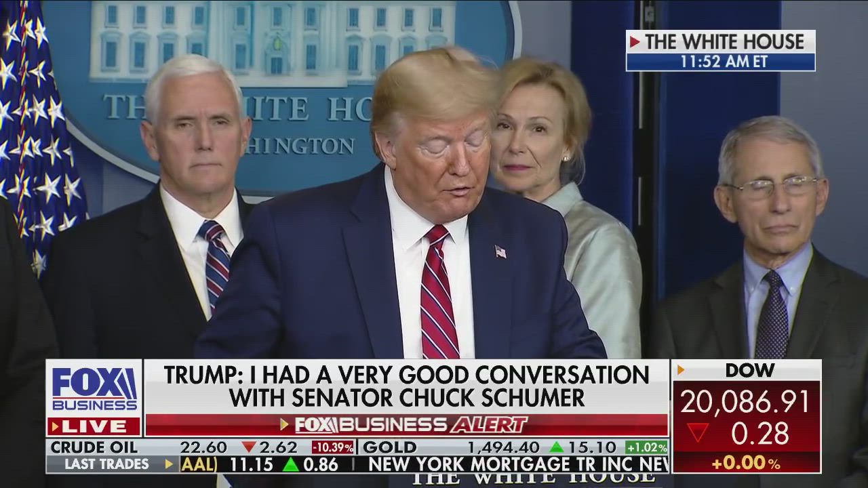Screen dimensions: 868x488
Task: Click the red play arrow beside THE WHITE HOUSE
Action: 635,42
